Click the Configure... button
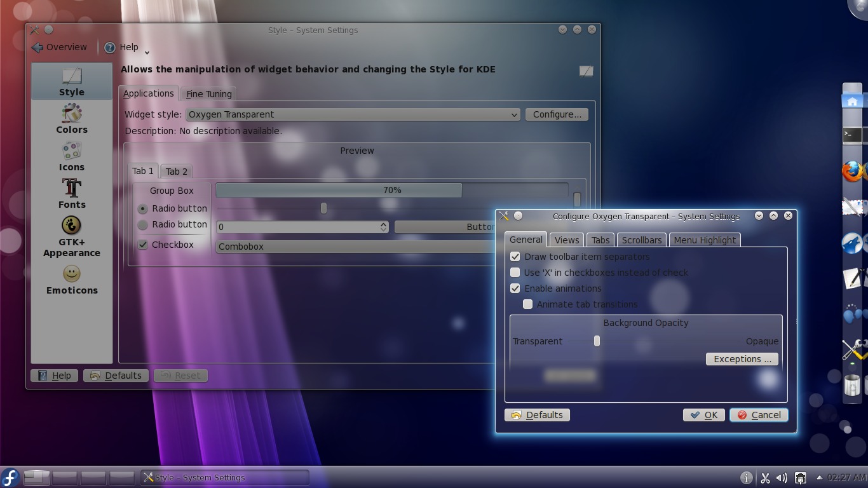Image resolution: width=868 pixels, height=488 pixels. point(557,114)
